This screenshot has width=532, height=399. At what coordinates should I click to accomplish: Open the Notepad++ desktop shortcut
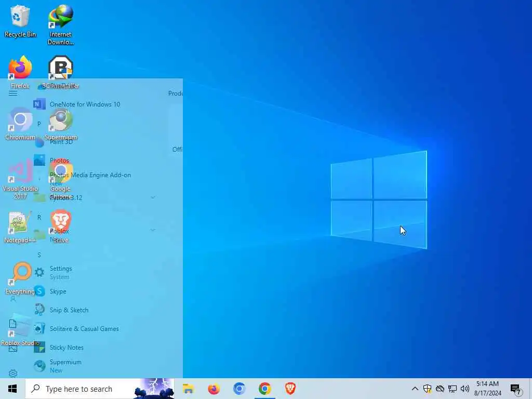(20, 227)
